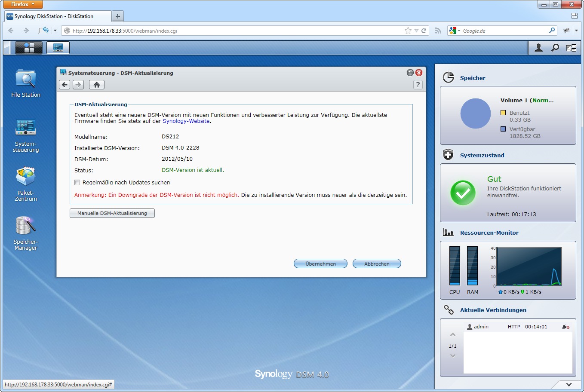Toggle the widgets panel icon
584x392 pixels.
[571, 48]
